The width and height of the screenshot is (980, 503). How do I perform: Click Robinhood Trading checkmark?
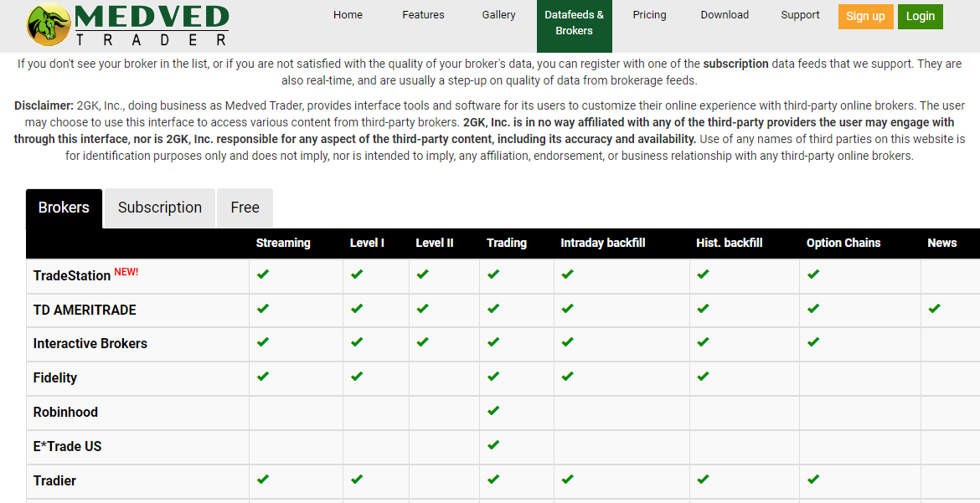(x=493, y=411)
